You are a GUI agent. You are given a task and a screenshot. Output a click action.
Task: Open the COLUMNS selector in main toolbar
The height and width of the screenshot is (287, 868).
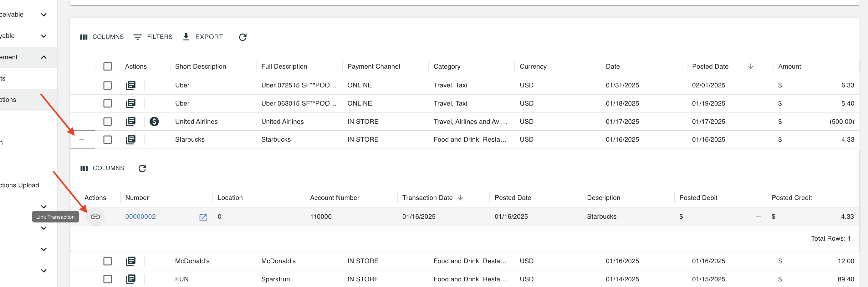coord(102,37)
